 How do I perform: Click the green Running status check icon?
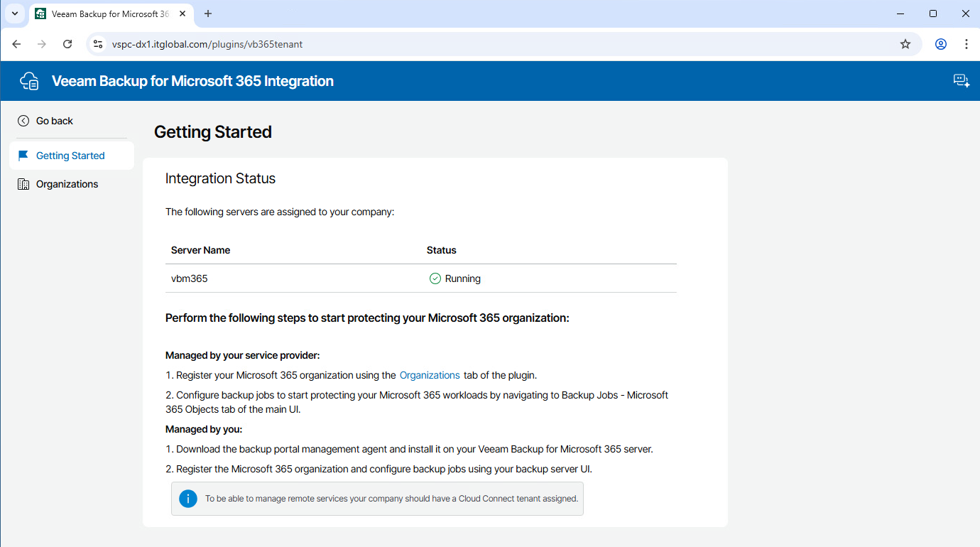pos(435,278)
